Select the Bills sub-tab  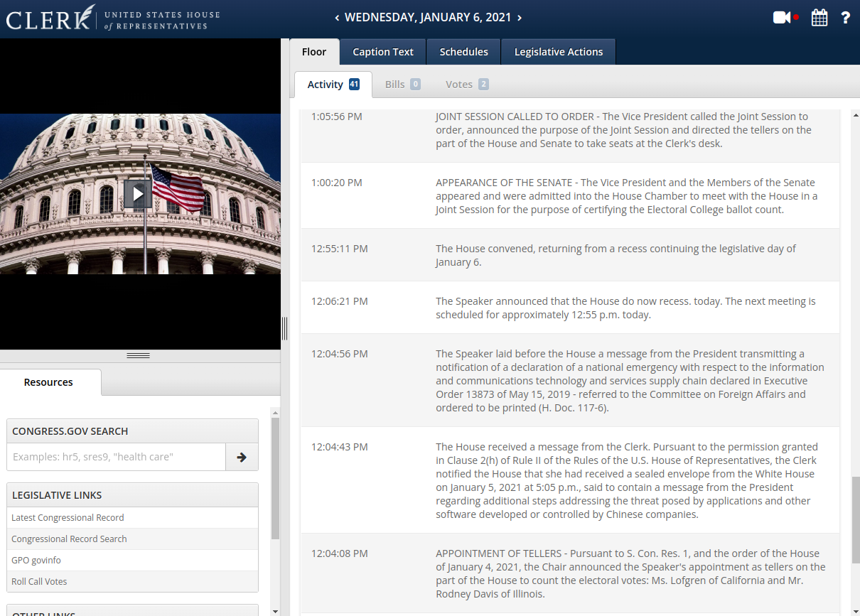pyautogui.click(x=403, y=85)
